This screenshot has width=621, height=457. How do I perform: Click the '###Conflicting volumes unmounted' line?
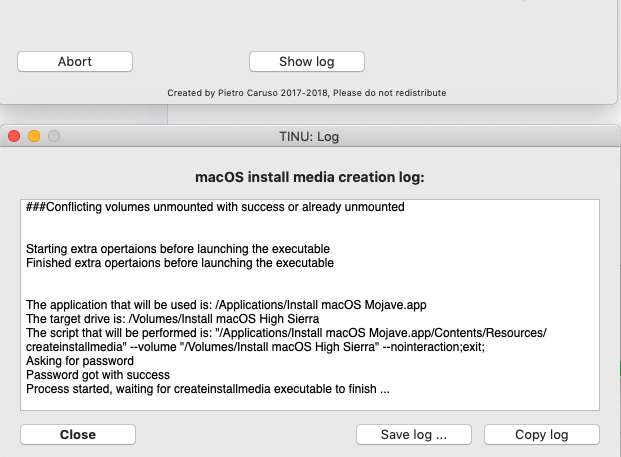click(215, 207)
